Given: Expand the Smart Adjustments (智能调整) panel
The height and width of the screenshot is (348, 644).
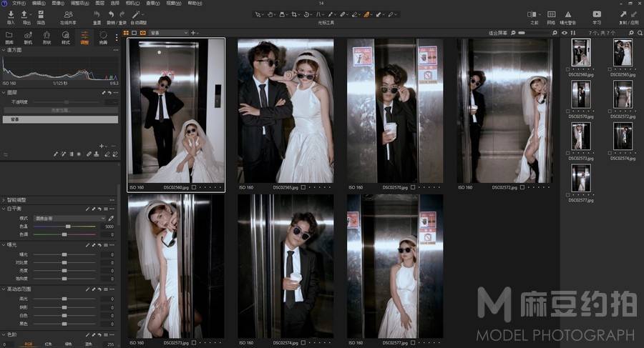Looking at the screenshot, I should pos(4,200).
